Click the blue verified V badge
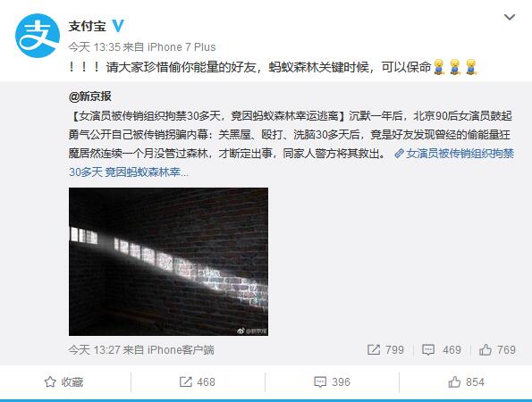Image resolution: width=532 pixels, height=402 pixels. click(118, 26)
